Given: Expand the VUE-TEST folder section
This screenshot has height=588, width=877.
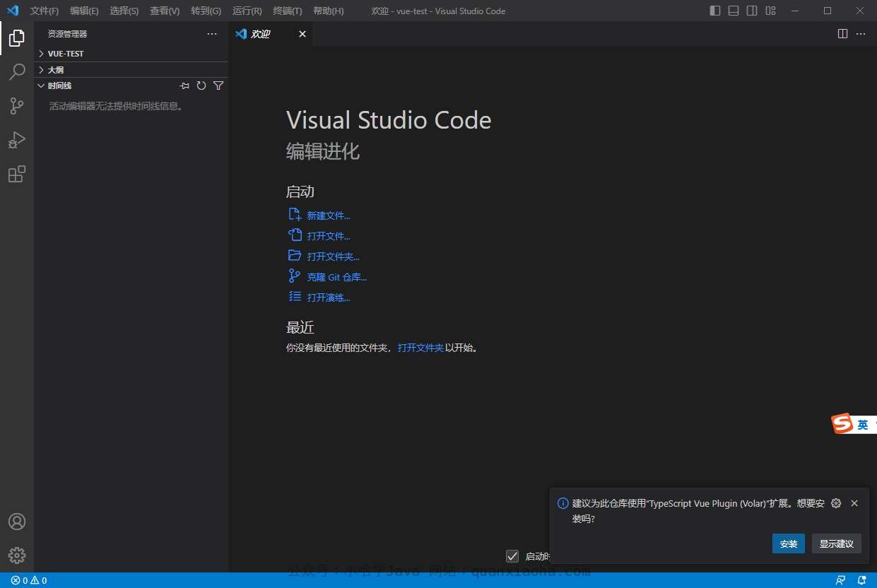Looking at the screenshot, I should (x=131, y=54).
